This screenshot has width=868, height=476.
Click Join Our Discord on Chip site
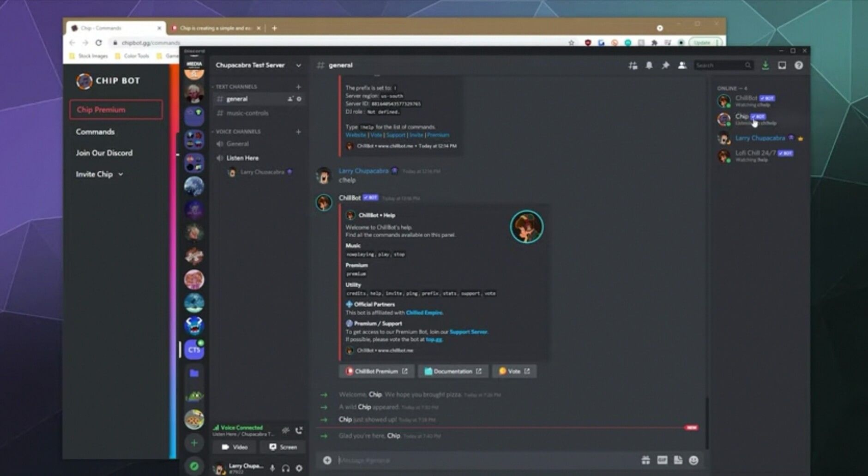104,153
